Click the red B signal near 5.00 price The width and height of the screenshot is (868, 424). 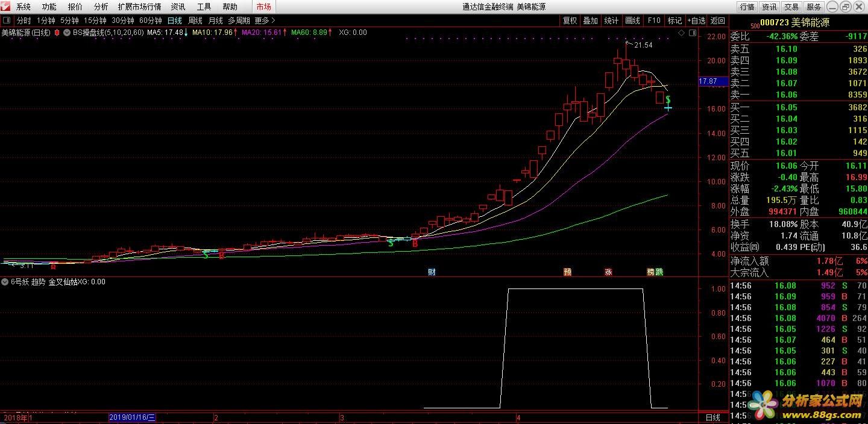point(415,243)
